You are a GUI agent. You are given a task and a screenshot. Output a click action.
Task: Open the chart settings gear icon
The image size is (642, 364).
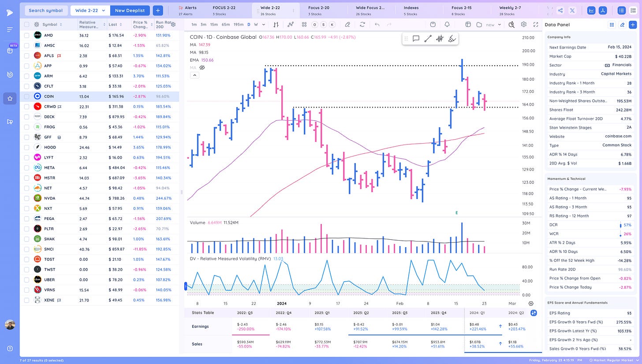tap(524, 25)
